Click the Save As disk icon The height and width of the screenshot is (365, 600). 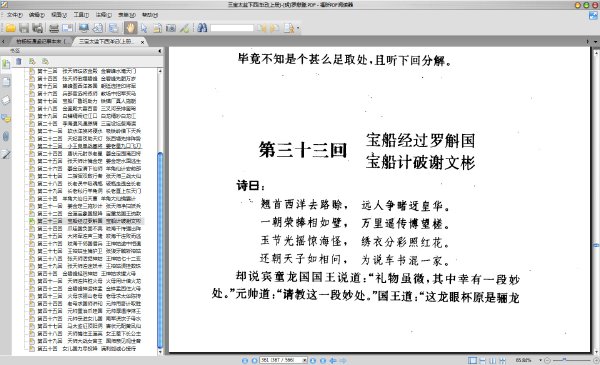pyautogui.click(x=38, y=28)
